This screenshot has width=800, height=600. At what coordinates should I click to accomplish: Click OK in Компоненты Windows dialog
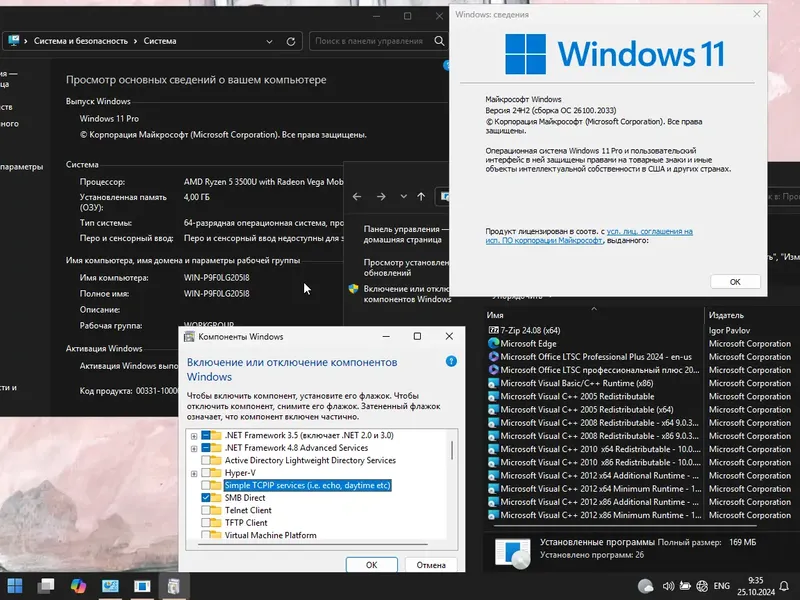tap(371, 565)
